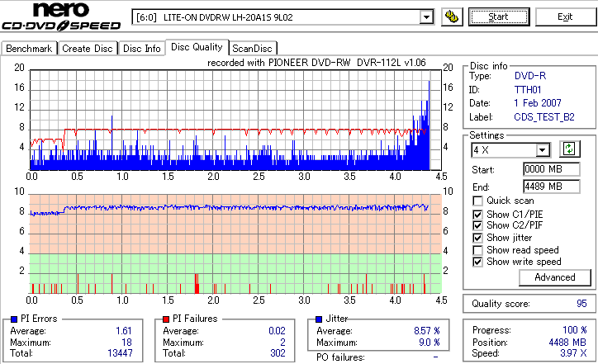Open the drive selection dropdown arrow

click(426, 17)
